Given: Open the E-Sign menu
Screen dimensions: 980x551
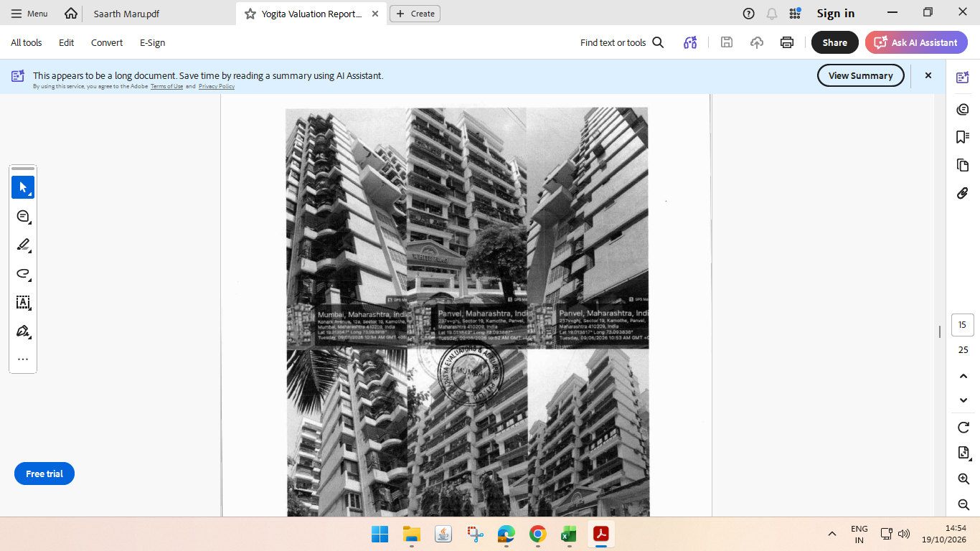Looking at the screenshot, I should (153, 42).
